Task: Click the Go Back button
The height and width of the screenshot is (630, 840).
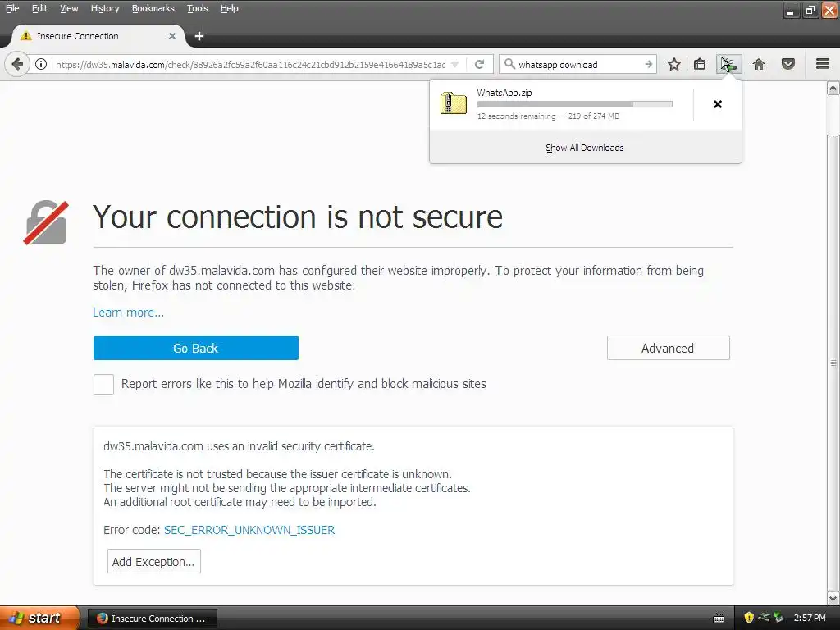Action: [195, 348]
